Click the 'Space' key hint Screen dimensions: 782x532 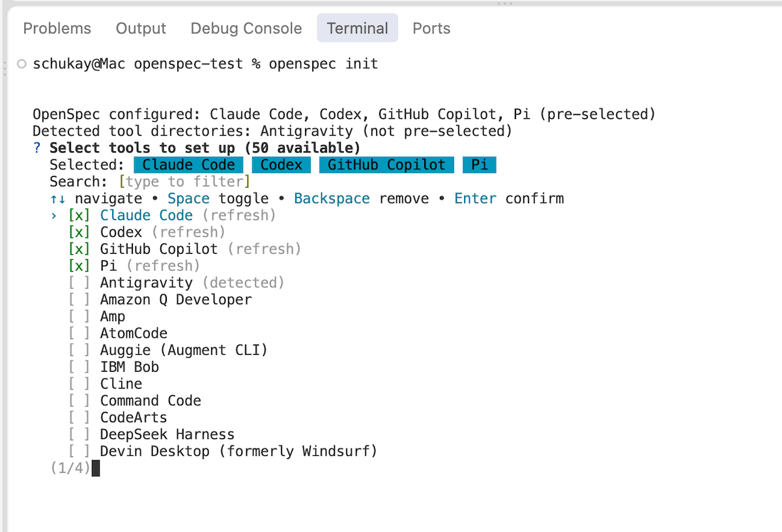coord(189,199)
